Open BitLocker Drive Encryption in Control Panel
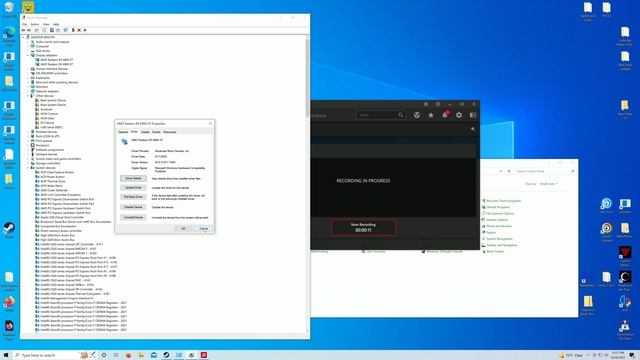The image size is (640, 360). point(503,201)
